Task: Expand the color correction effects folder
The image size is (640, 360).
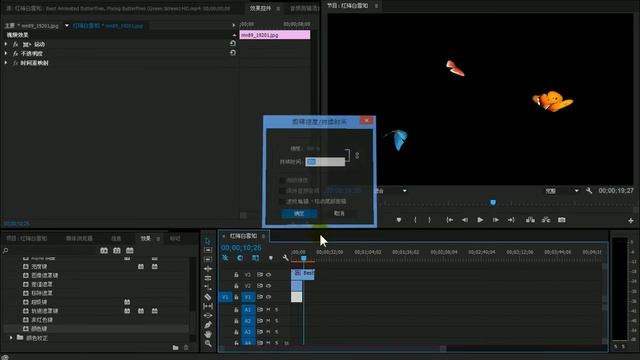Action: click(x=11, y=338)
